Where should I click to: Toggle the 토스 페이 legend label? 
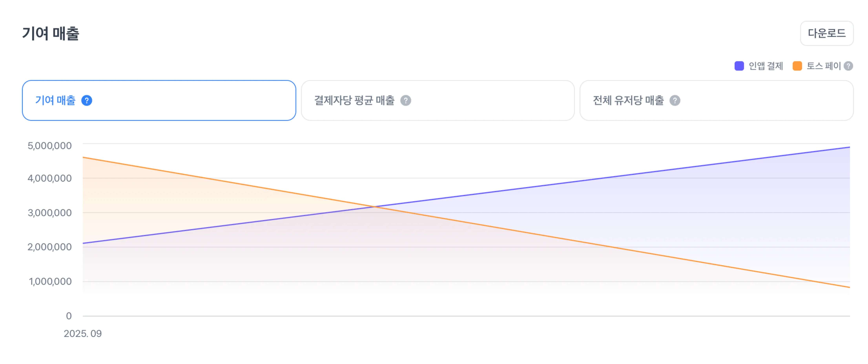tap(823, 66)
